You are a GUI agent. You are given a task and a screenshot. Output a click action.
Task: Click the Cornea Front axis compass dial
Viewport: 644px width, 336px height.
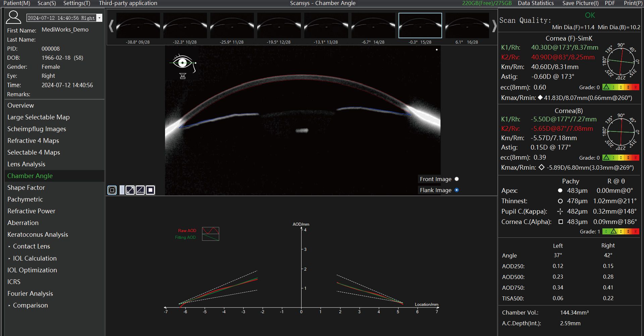(621, 61)
